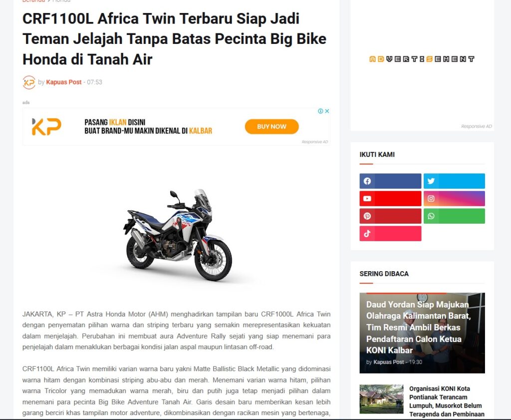
Task: Open the Pinterest follow button
Action: click(x=390, y=216)
